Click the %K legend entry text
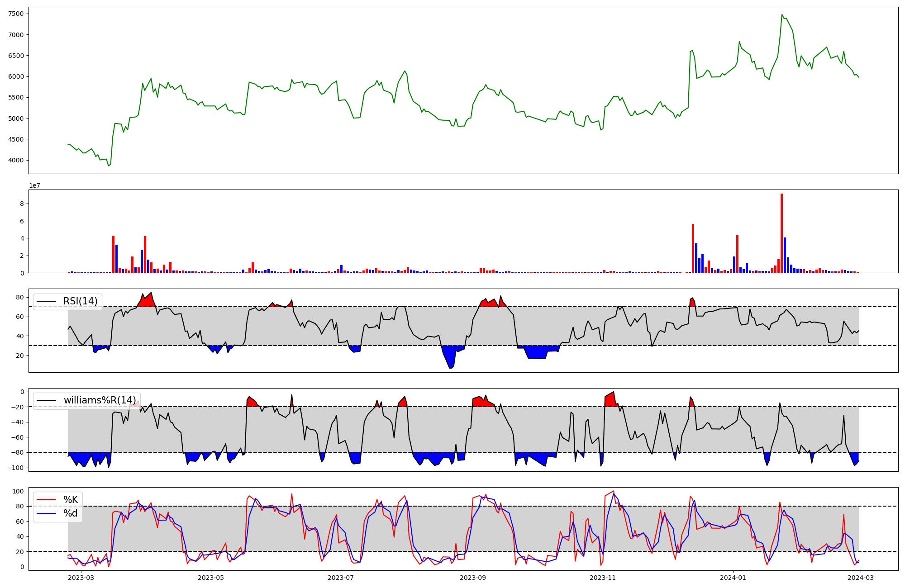905x588 pixels. point(71,500)
